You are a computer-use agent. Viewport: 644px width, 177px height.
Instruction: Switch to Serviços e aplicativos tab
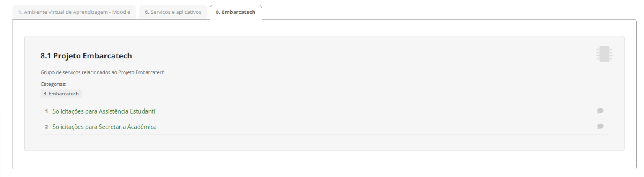tap(173, 12)
